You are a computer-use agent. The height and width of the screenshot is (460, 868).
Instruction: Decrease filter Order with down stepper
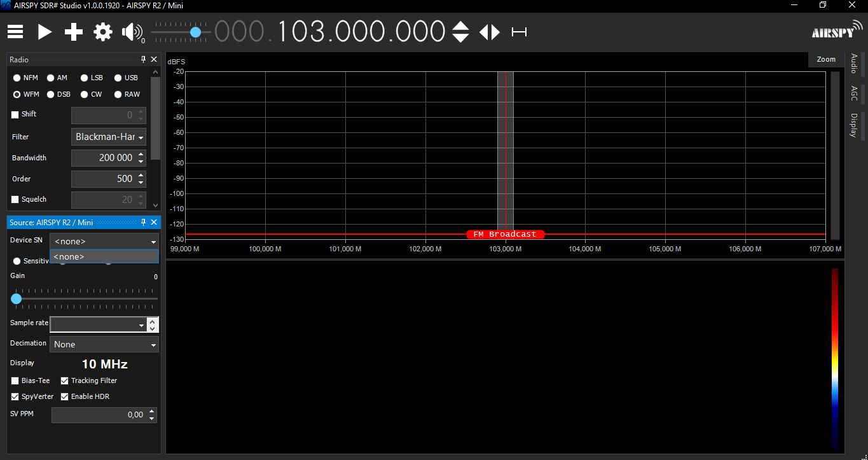point(141,183)
